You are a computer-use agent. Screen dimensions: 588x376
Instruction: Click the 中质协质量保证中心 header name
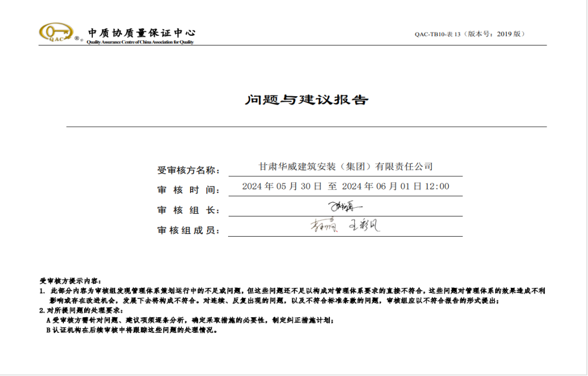click(141, 32)
